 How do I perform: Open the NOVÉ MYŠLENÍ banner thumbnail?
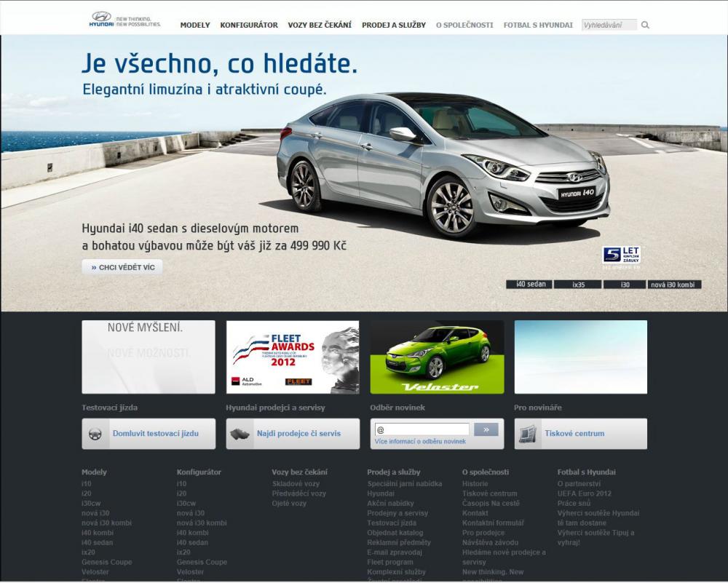tap(149, 357)
